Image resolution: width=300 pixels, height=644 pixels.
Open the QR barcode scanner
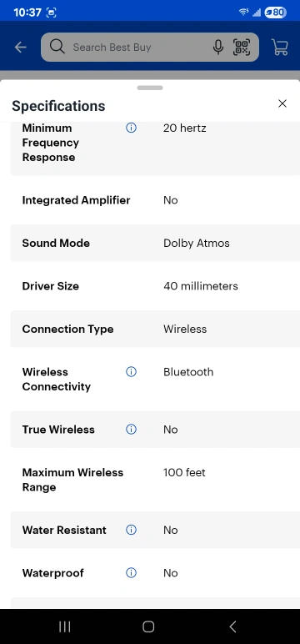[x=242, y=48]
